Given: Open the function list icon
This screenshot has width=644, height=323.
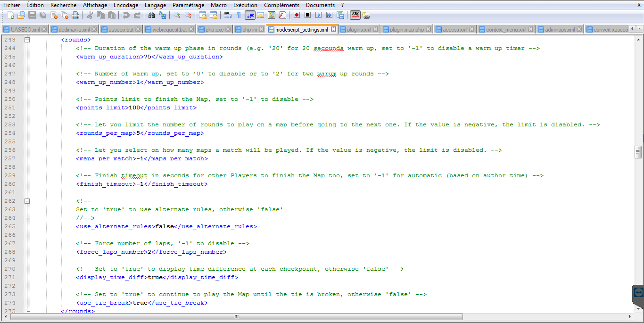Looking at the screenshot, I should point(282,15).
